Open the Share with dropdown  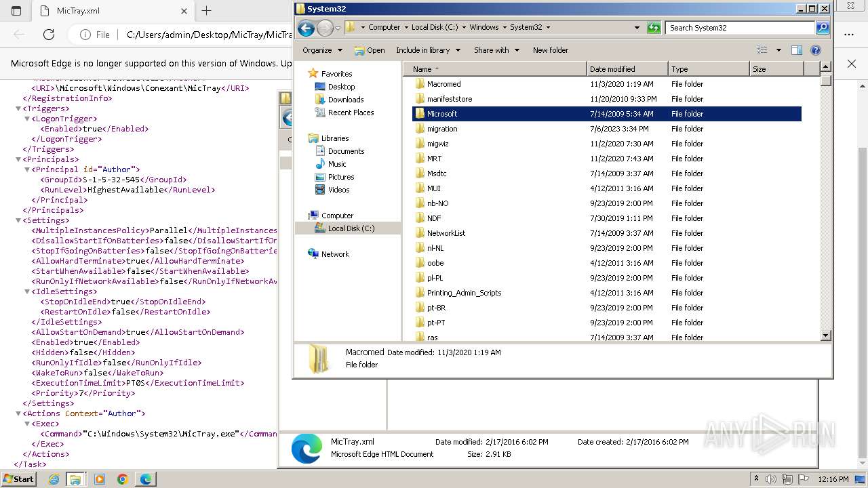tap(496, 50)
